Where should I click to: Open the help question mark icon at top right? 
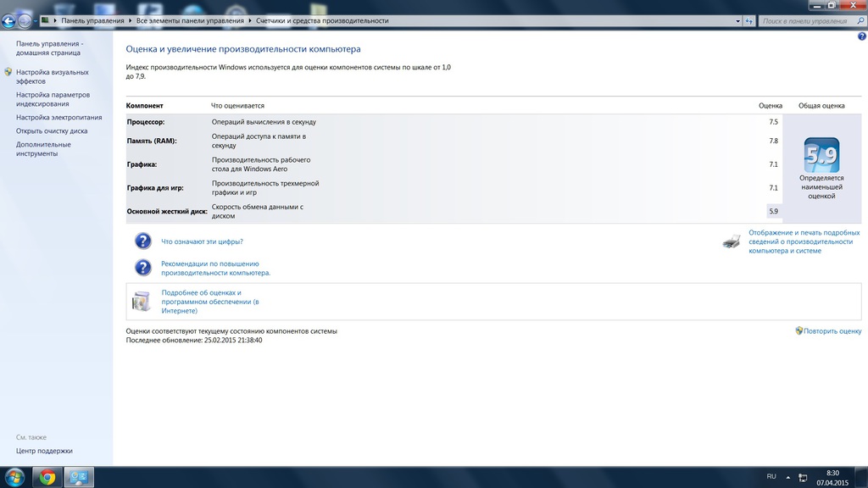[x=862, y=36]
